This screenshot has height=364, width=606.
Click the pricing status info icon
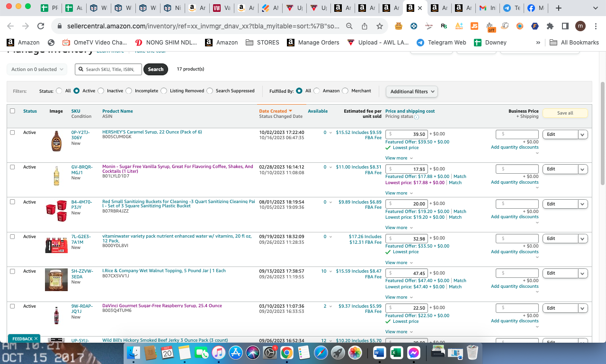click(x=417, y=117)
